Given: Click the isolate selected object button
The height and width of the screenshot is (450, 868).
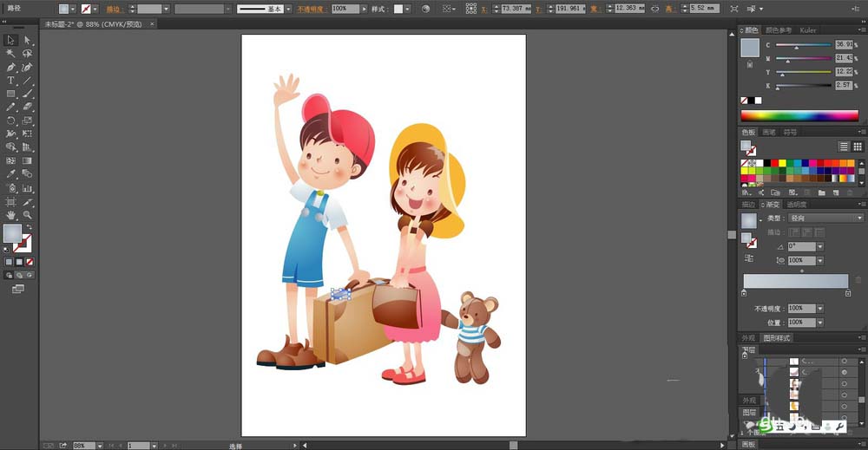Looking at the screenshot, I should [x=734, y=9].
